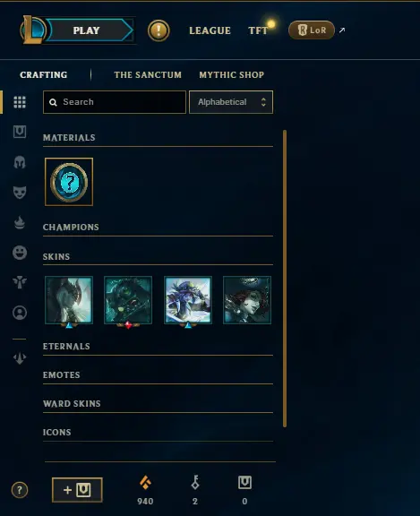Filter loot by emotes smiley icon
This screenshot has width=420, height=516.
[x=20, y=253]
